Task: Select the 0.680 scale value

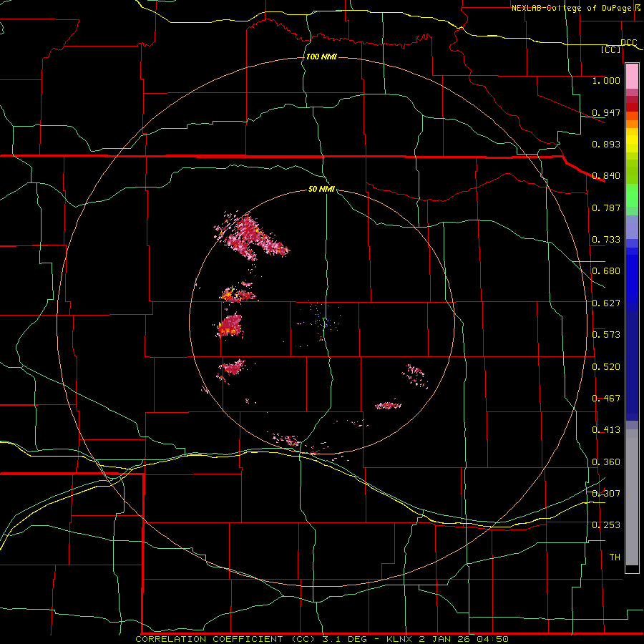Action: [x=606, y=271]
